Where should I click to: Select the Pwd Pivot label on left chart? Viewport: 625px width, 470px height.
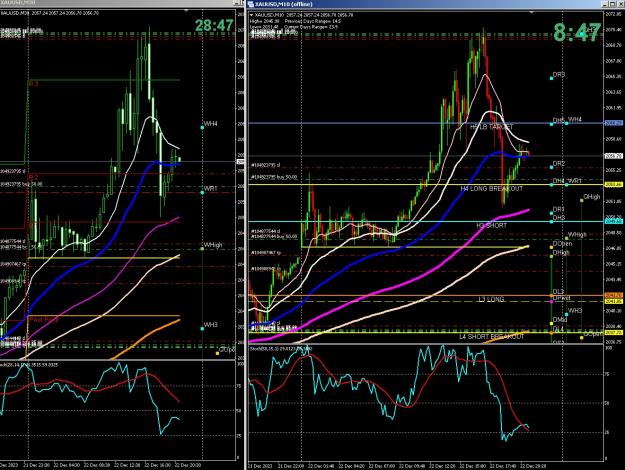click(x=43, y=320)
